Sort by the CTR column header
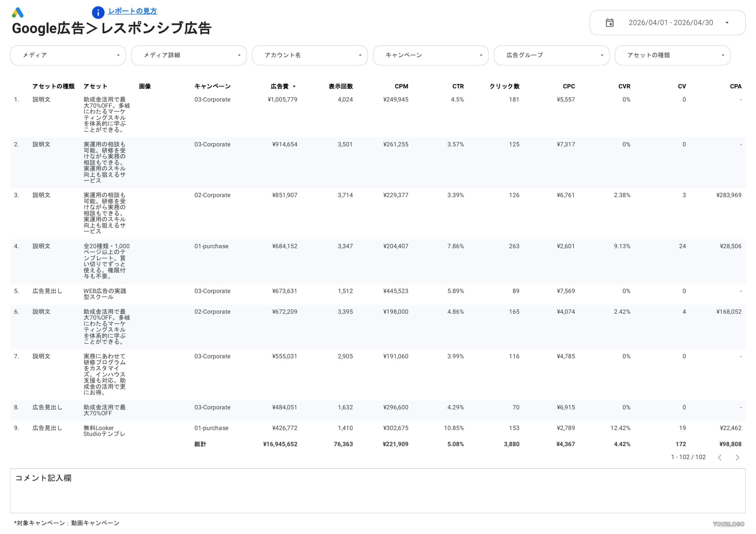This screenshot has height=534, width=756. (x=458, y=86)
